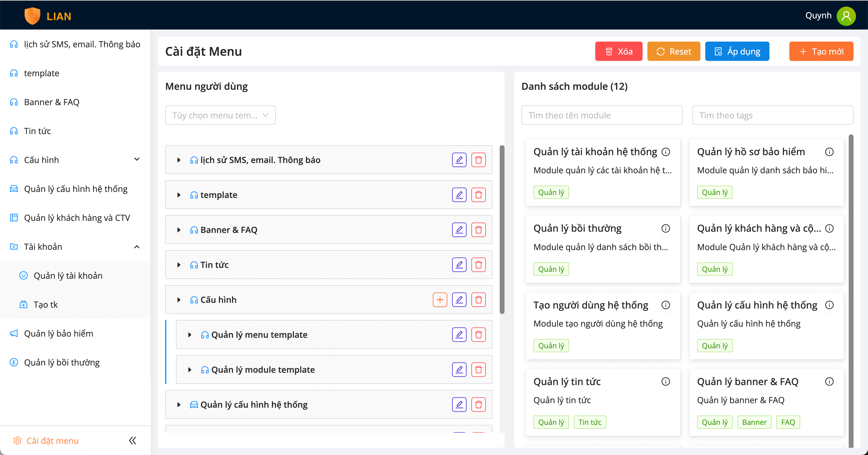Click edit icon for template row
This screenshot has width=868, height=455.
[x=459, y=195]
